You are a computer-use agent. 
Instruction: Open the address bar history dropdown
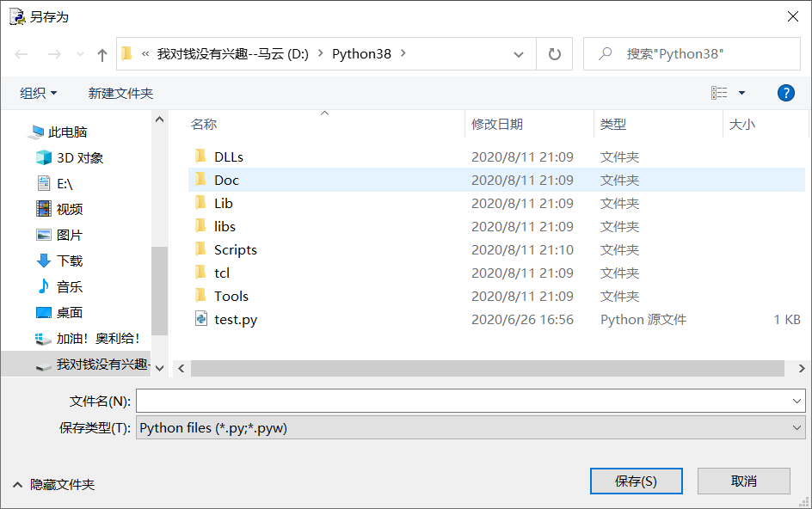519,54
